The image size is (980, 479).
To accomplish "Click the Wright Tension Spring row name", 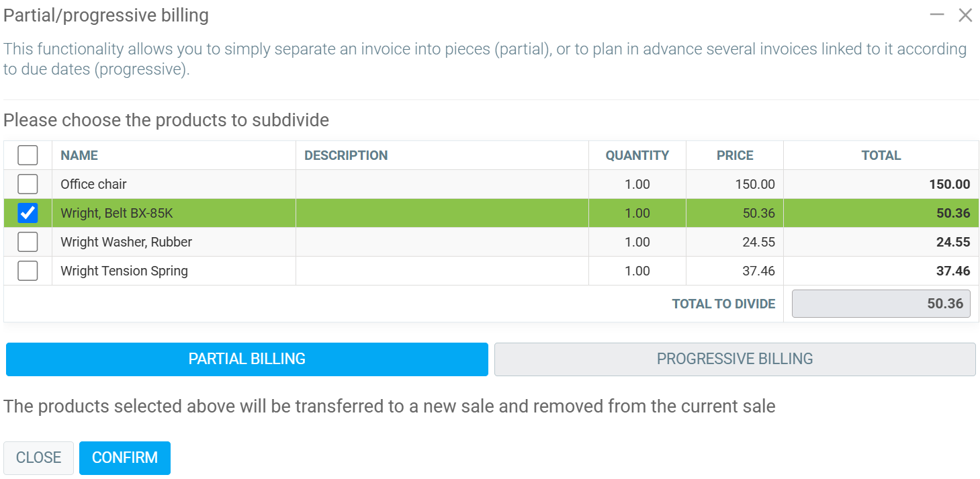I will [124, 271].
